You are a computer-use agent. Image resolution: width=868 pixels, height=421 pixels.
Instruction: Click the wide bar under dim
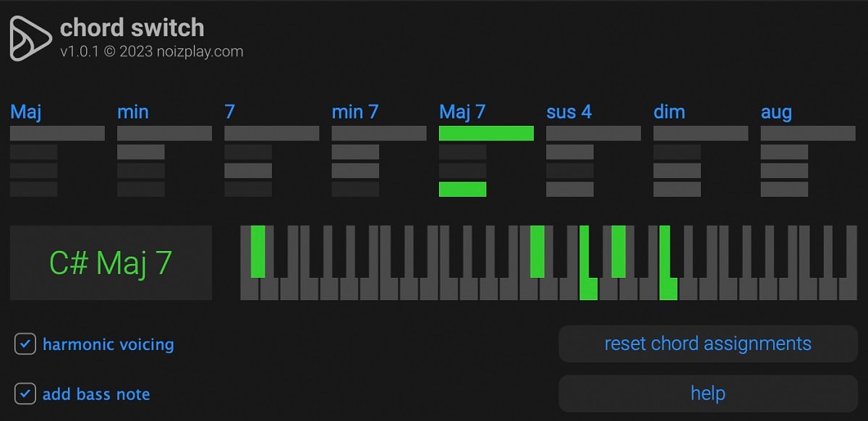700,133
